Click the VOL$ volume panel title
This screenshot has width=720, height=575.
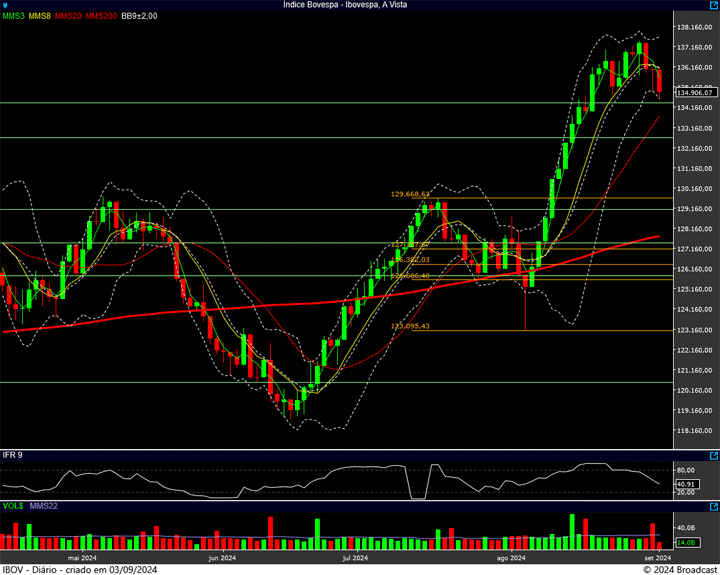tap(12, 507)
